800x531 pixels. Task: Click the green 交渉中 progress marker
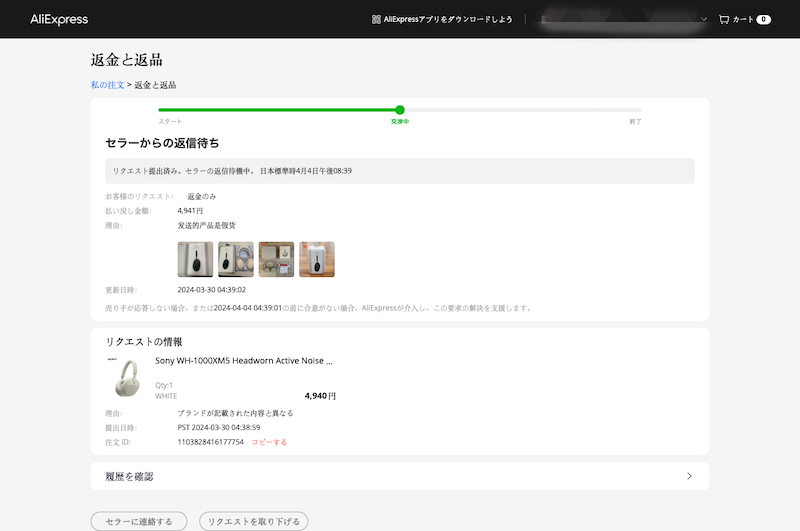click(400, 110)
